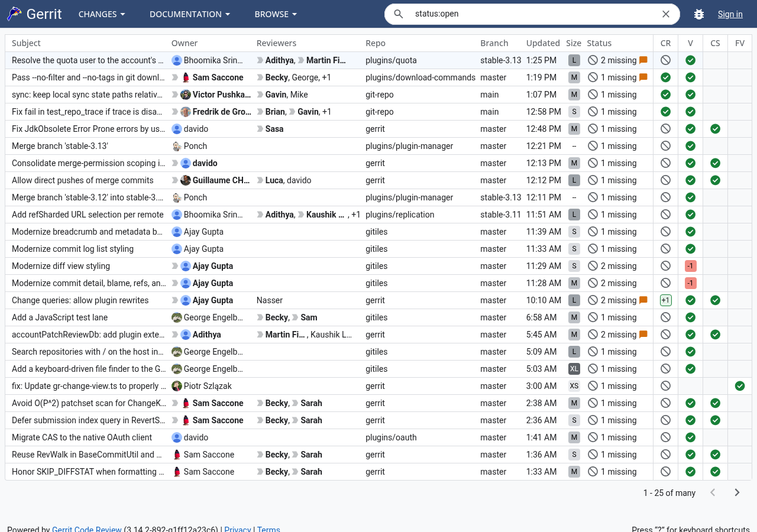Click the 'Updated' column header
This screenshot has width=757, height=532.
(x=543, y=43)
